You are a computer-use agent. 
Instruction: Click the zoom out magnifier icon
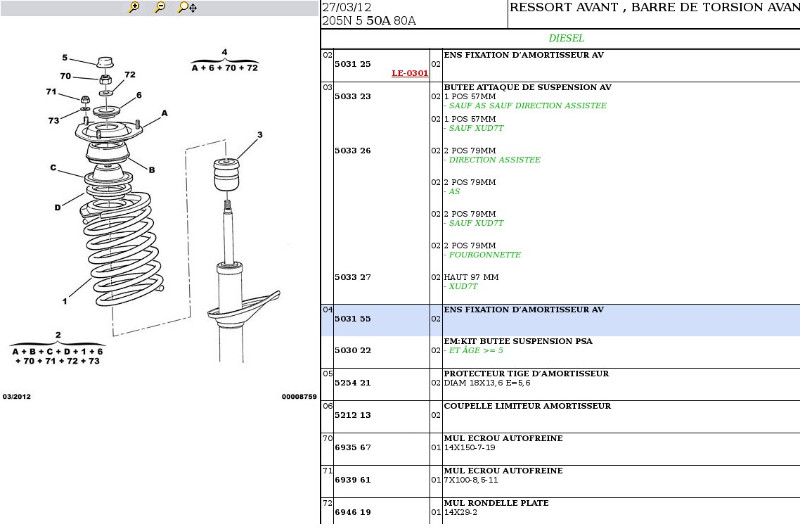pos(160,7)
